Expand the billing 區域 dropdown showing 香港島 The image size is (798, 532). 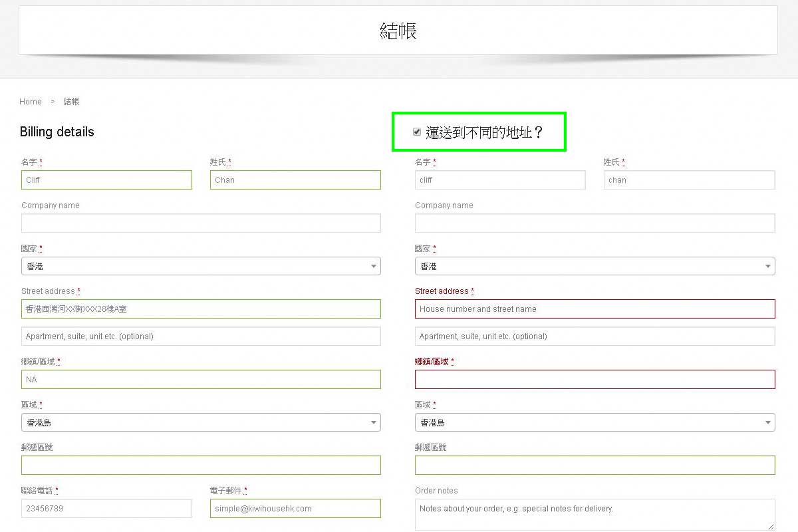[x=201, y=422]
